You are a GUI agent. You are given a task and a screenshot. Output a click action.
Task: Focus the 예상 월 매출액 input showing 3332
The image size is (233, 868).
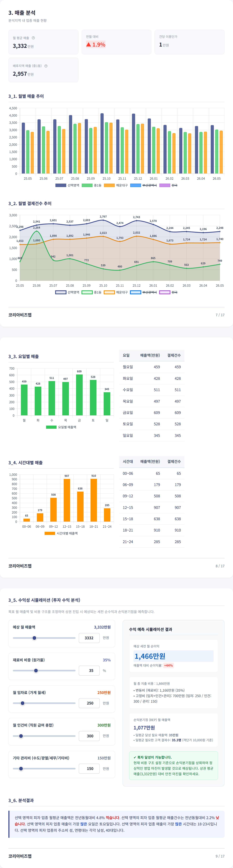point(89,638)
